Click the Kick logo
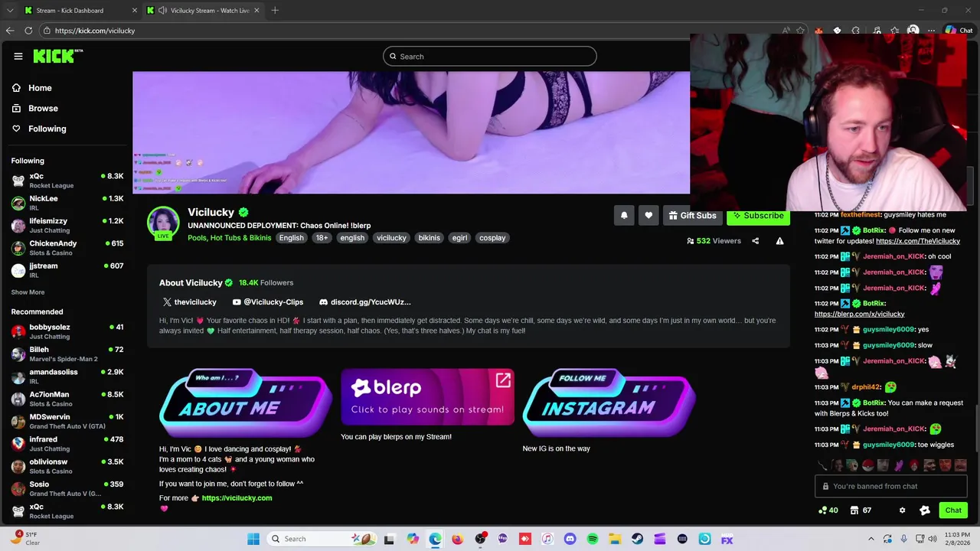 coord(57,56)
